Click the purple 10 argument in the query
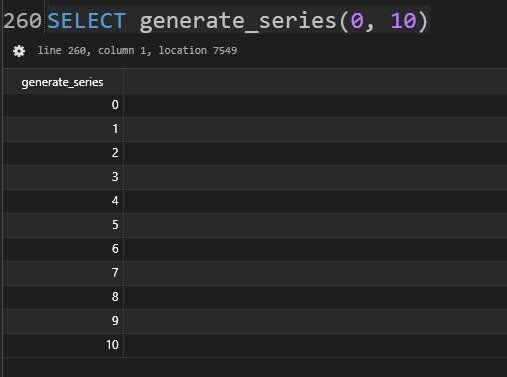This screenshot has height=377, width=507. point(403,21)
